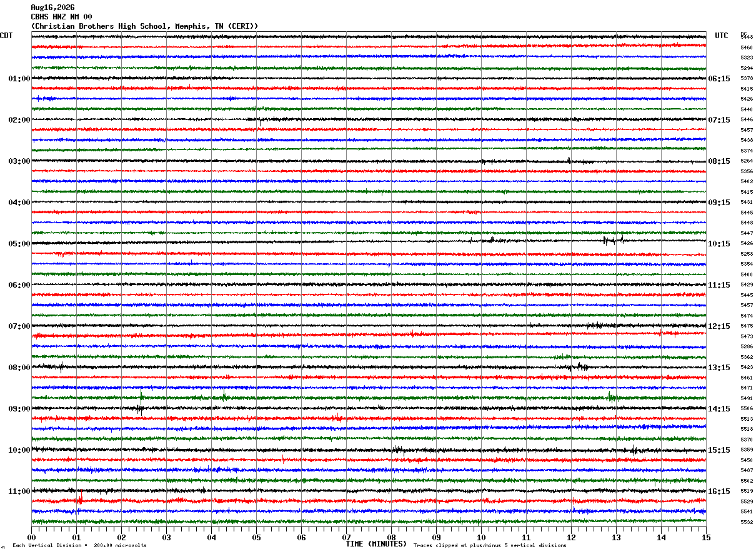Click the DC value '5286'
Viewport: 756px width, 554px height.
tap(747, 347)
